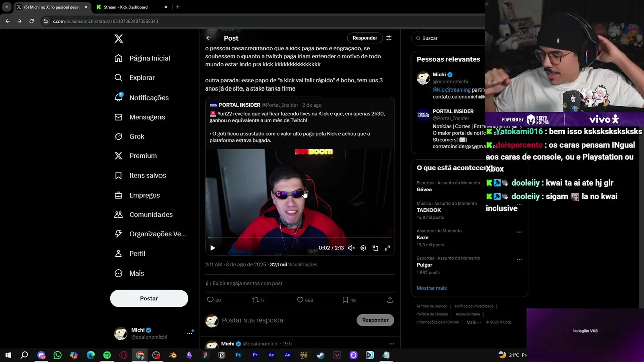The width and height of the screenshot is (644, 362).
Task: Open the X logo home icon
Action: (x=118, y=39)
